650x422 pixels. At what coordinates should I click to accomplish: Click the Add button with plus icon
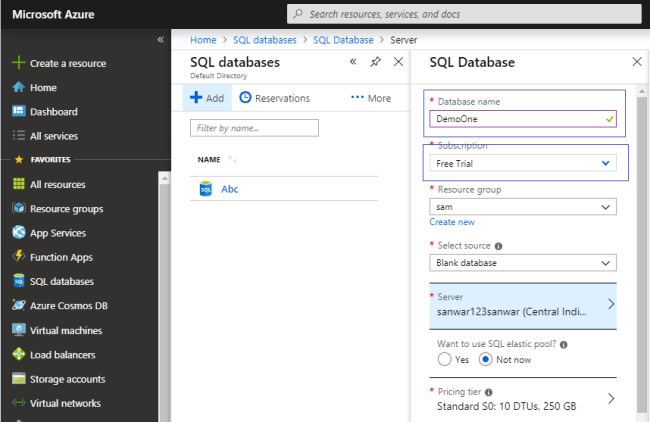[207, 98]
